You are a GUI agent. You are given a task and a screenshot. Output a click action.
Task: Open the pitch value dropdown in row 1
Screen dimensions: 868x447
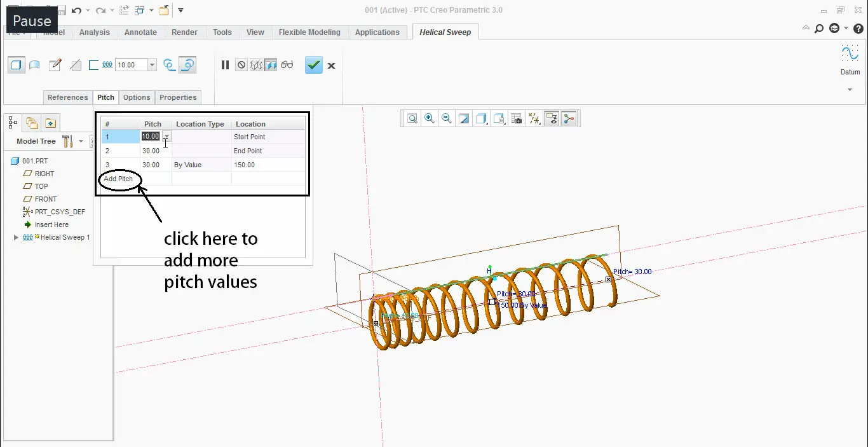[166, 136]
